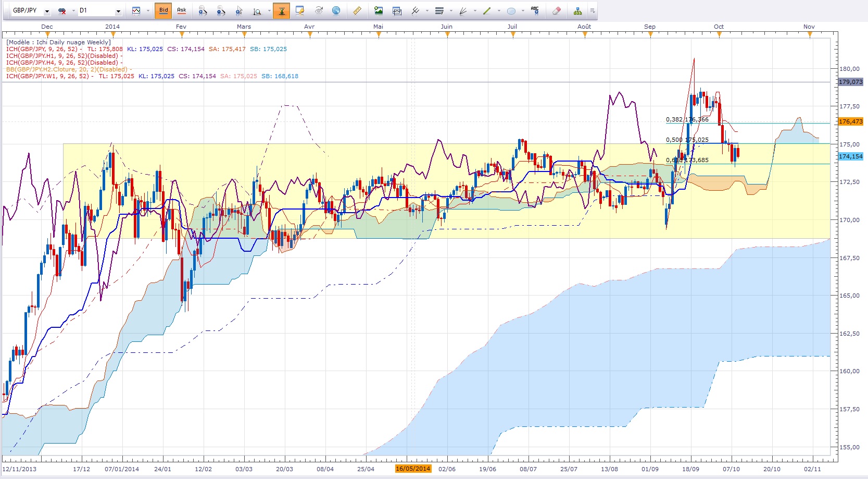Click the zoom out magnifier icon
This screenshot has height=479, width=868.
(221, 11)
